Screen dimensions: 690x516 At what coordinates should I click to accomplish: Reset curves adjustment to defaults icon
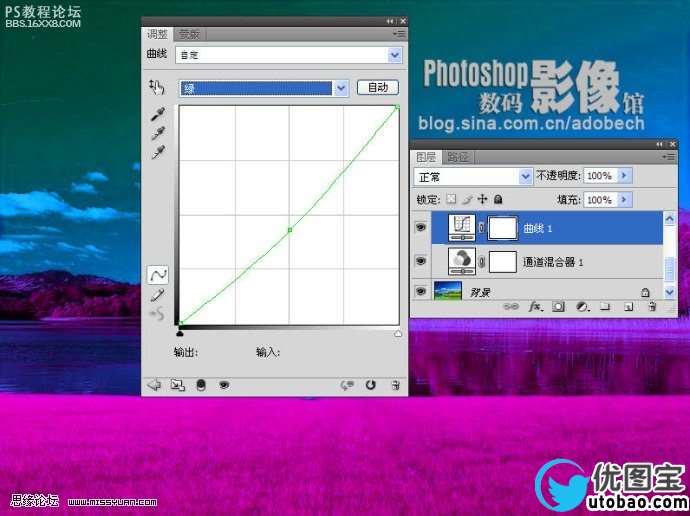tap(371, 385)
